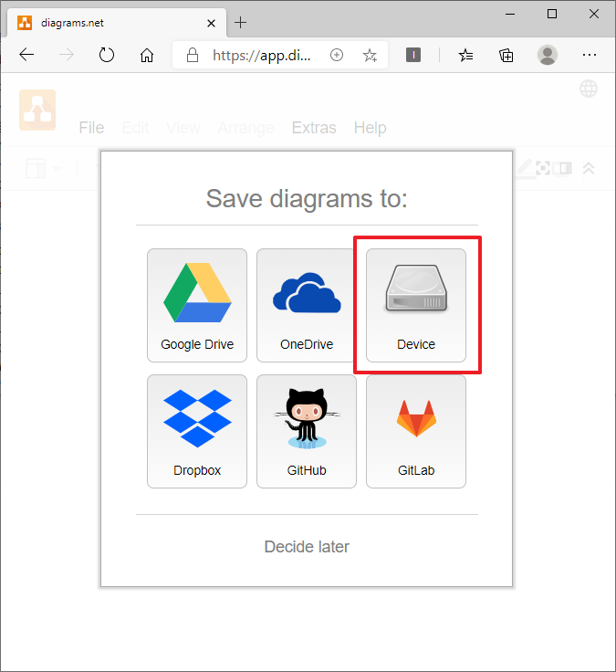This screenshot has width=616, height=672.
Task: Select GitHub storage option
Action: click(x=307, y=431)
